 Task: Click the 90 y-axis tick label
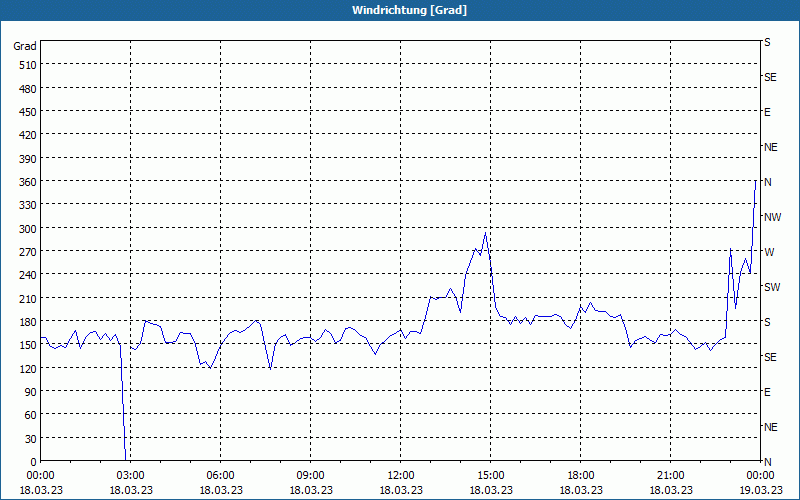31,392
